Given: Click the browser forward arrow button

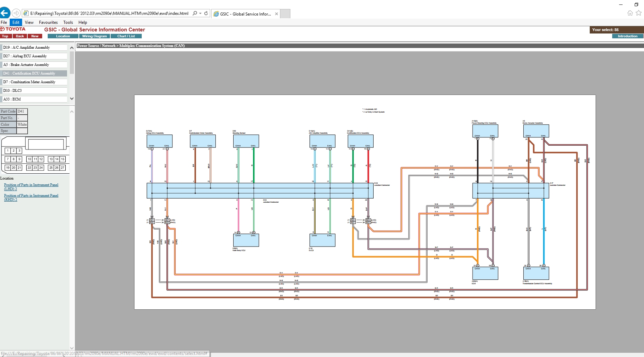Looking at the screenshot, I should 16,13.
